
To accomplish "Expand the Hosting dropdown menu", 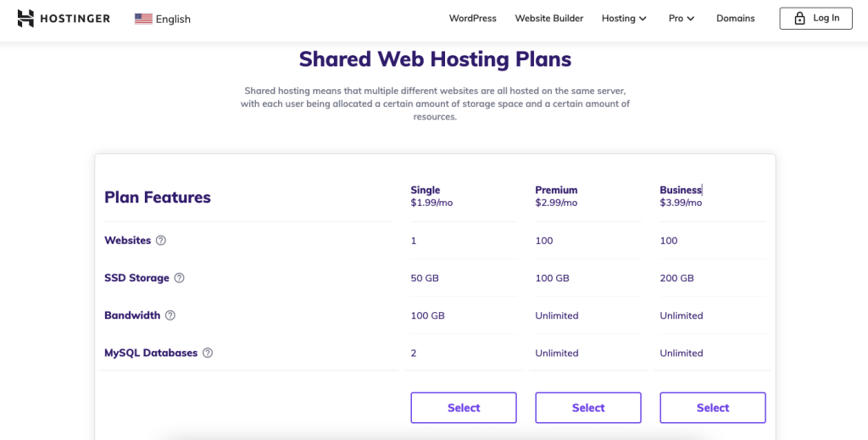I will coord(624,19).
